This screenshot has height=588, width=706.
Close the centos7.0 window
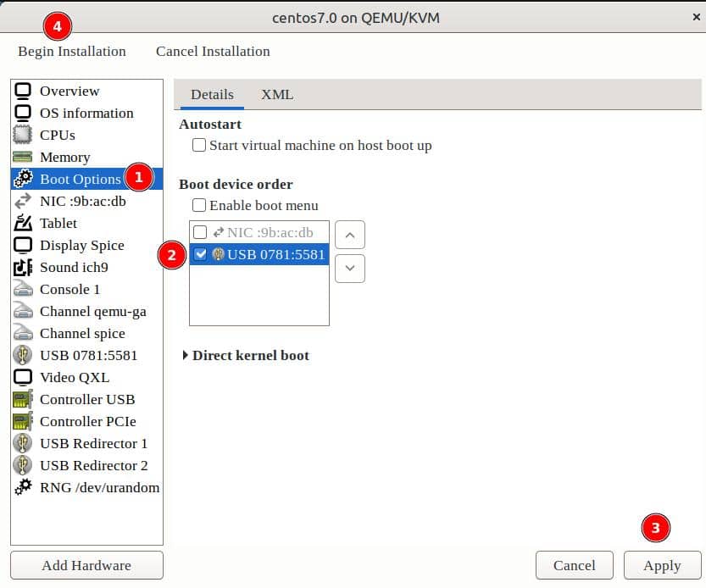[696, 17]
